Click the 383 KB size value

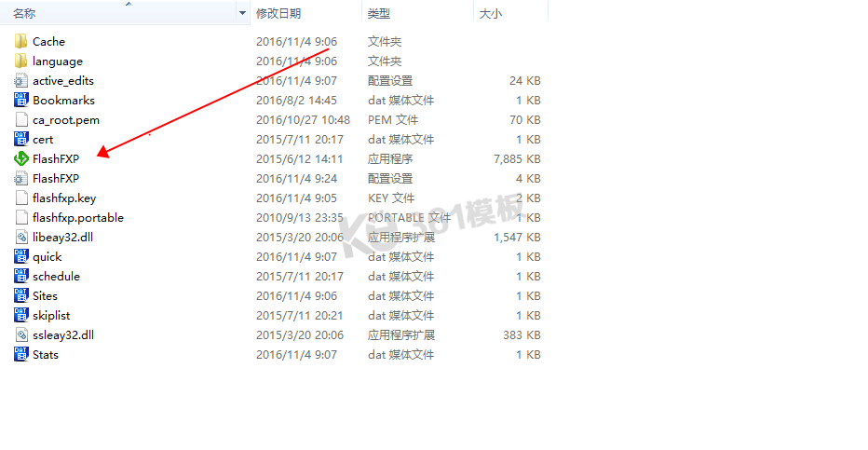(x=522, y=334)
